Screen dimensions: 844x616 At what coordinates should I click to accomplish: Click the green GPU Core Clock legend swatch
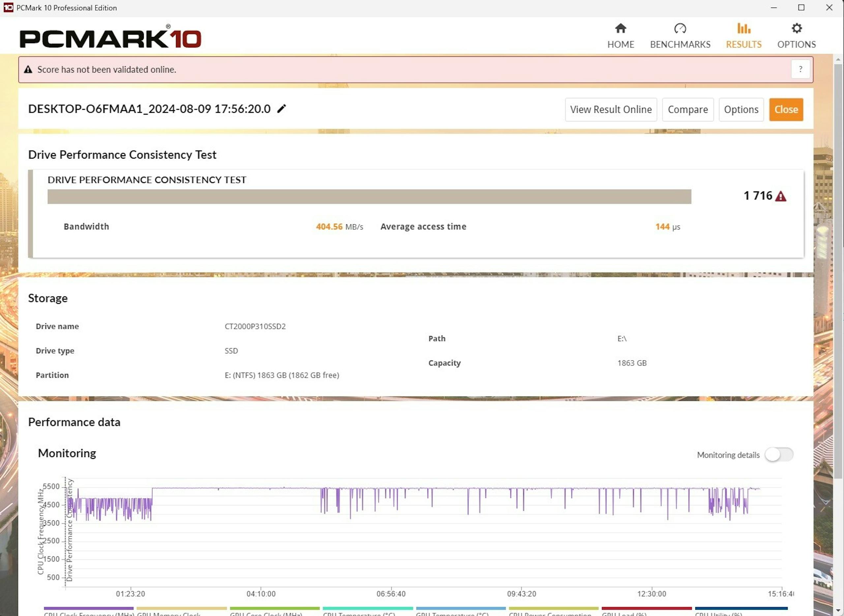275,608
